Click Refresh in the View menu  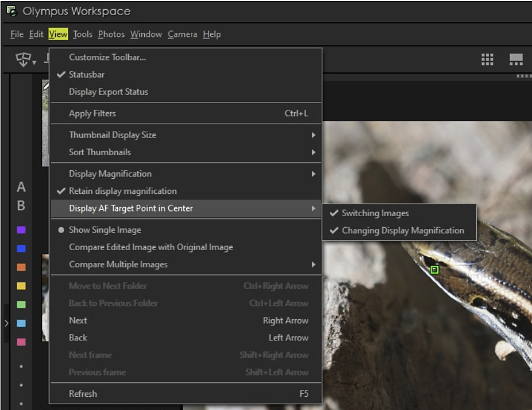click(83, 394)
